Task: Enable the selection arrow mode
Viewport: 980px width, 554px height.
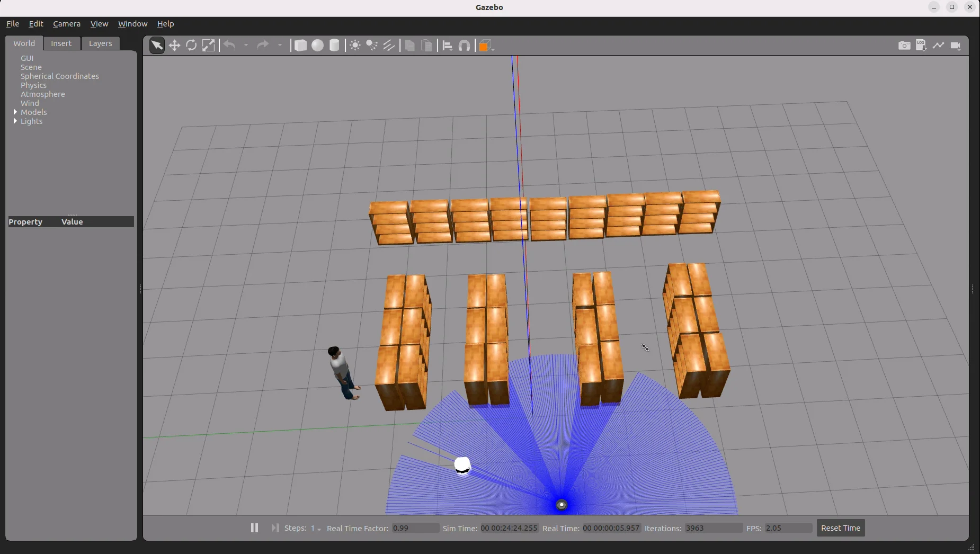Action: coord(157,46)
